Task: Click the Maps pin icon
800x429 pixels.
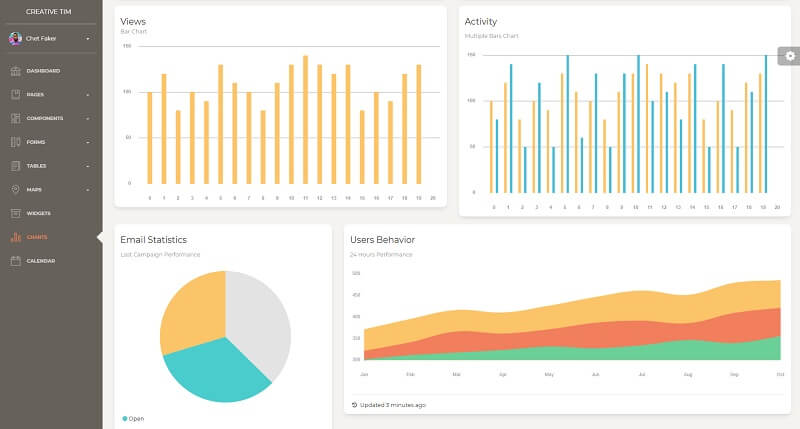Action: click(x=15, y=189)
